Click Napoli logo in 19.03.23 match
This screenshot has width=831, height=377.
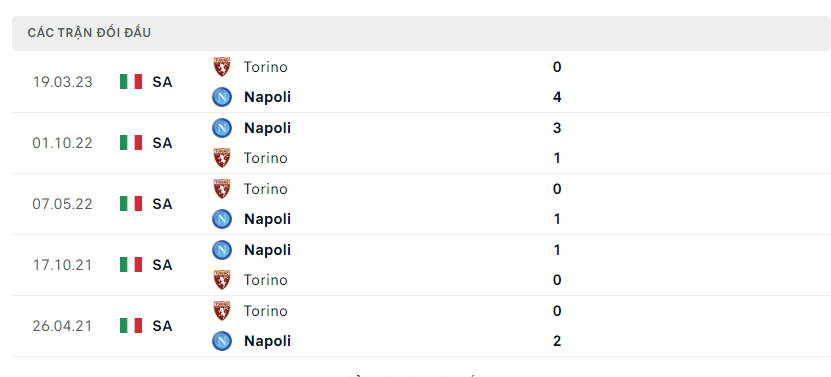[222, 97]
